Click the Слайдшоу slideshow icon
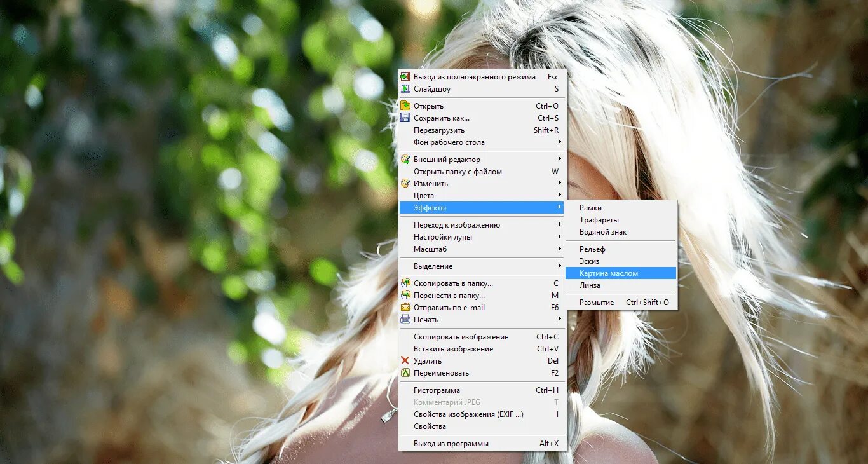868x464 pixels. pos(405,89)
